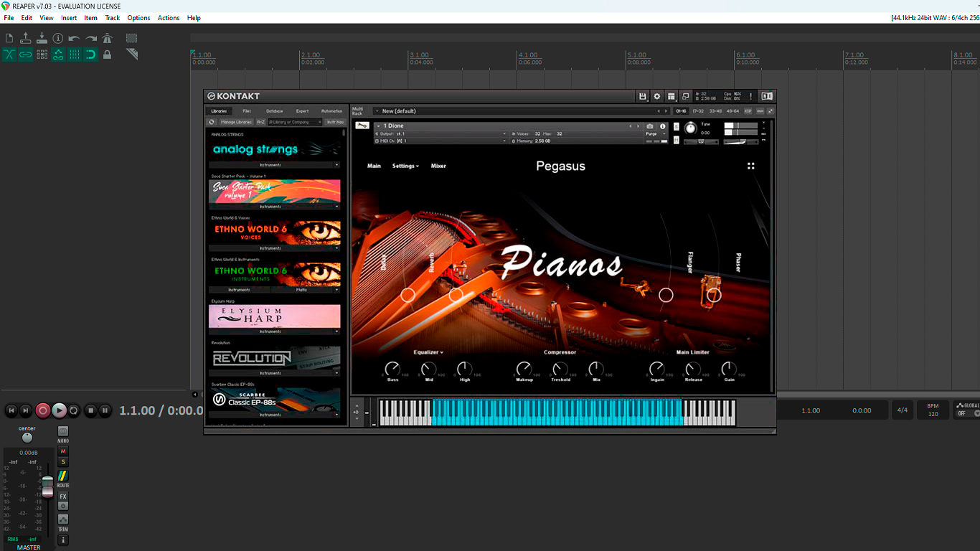Screen dimensions: 980x551
Task: Solo the master track
Action: (63, 462)
